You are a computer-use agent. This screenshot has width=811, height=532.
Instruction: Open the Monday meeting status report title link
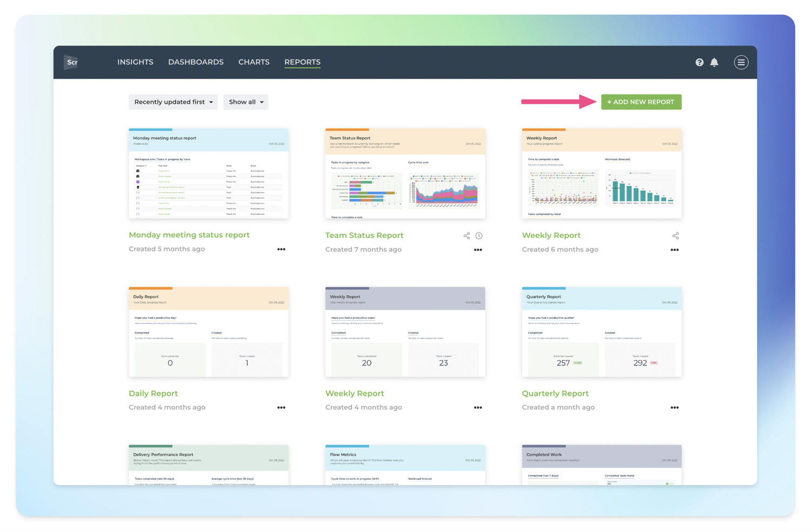click(189, 235)
